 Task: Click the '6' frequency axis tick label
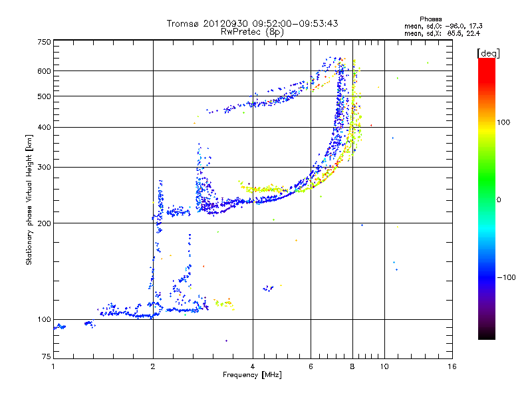pyautogui.click(x=311, y=366)
